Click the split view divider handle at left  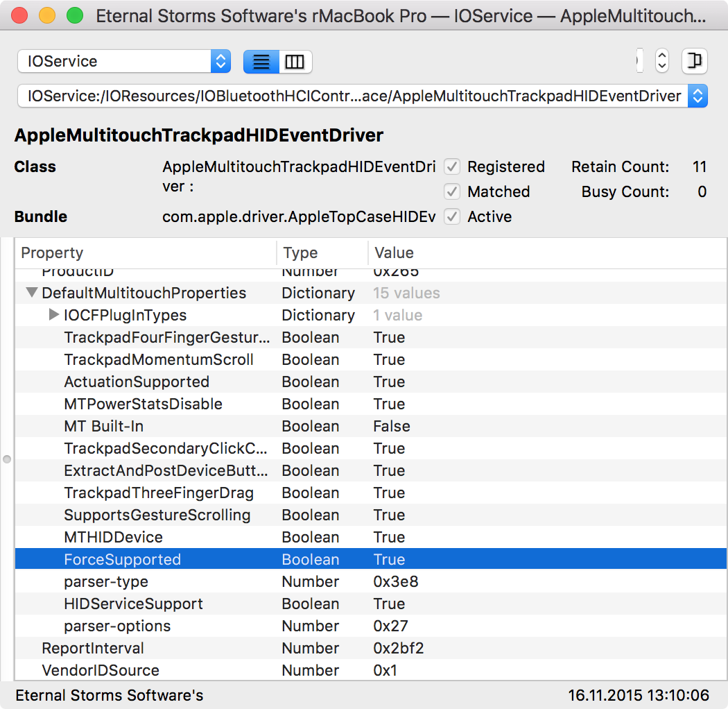pyautogui.click(x=7, y=459)
